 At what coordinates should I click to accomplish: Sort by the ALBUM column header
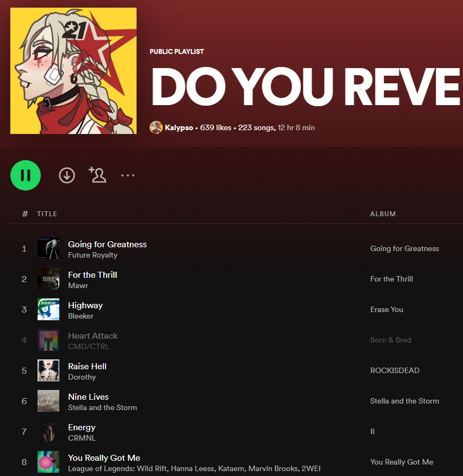(x=382, y=214)
